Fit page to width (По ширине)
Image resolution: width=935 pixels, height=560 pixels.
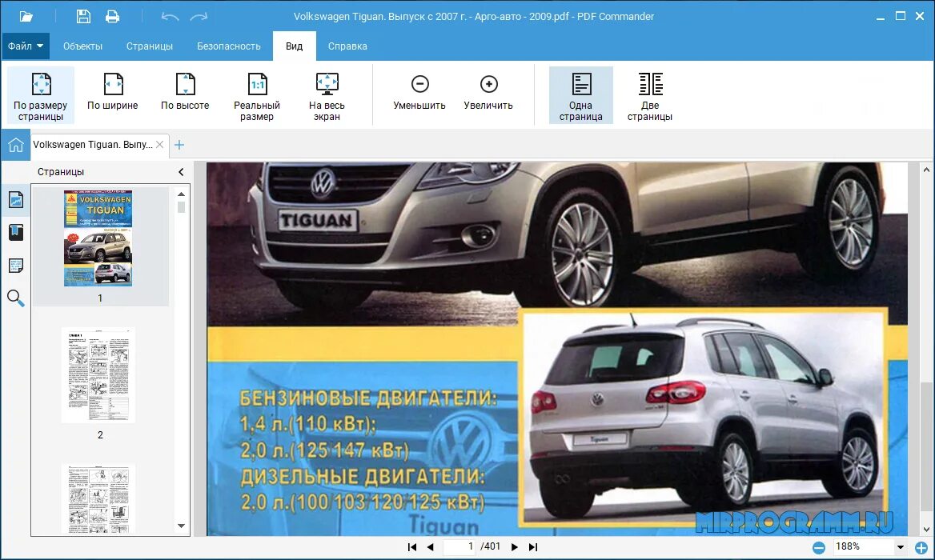point(113,92)
